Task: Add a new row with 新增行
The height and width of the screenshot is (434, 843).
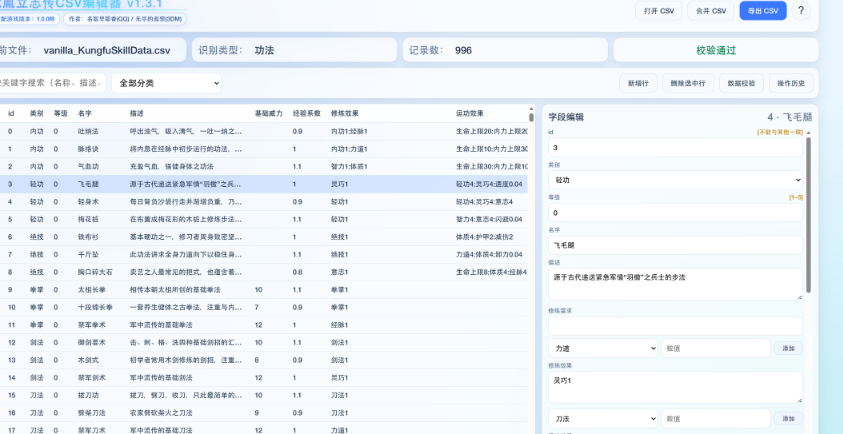Action: coord(638,83)
